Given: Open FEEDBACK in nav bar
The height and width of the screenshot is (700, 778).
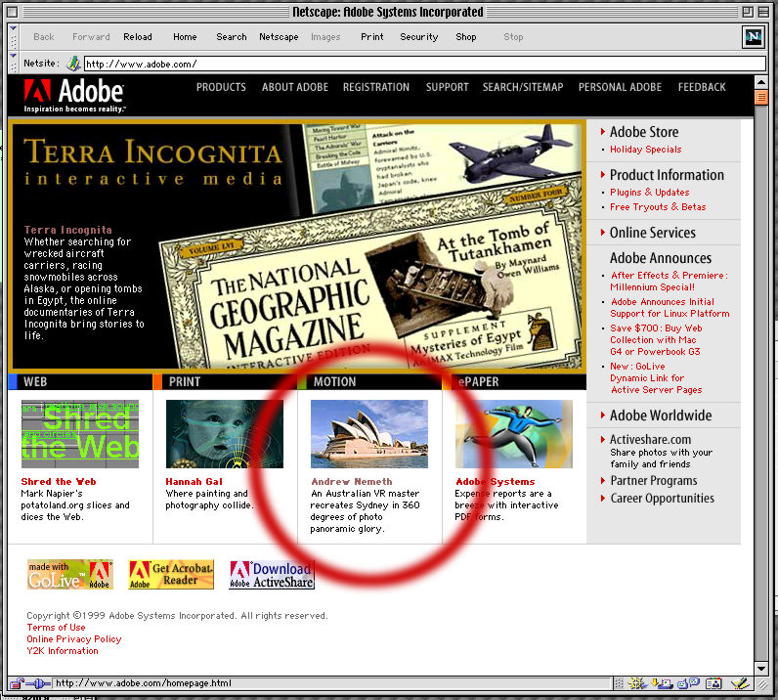Looking at the screenshot, I should tap(702, 87).
